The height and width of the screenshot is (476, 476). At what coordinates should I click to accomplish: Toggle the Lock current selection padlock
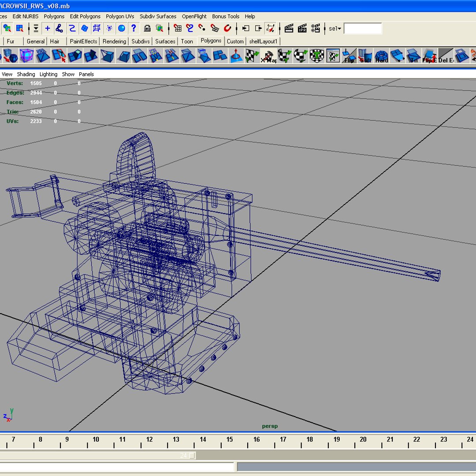pyautogui.click(x=147, y=29)
